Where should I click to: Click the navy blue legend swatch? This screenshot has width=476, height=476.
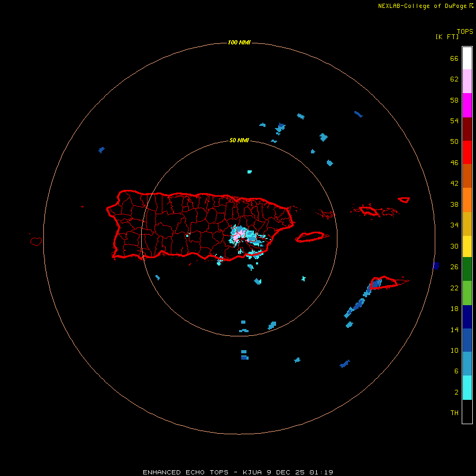click(x=467, y=317)
